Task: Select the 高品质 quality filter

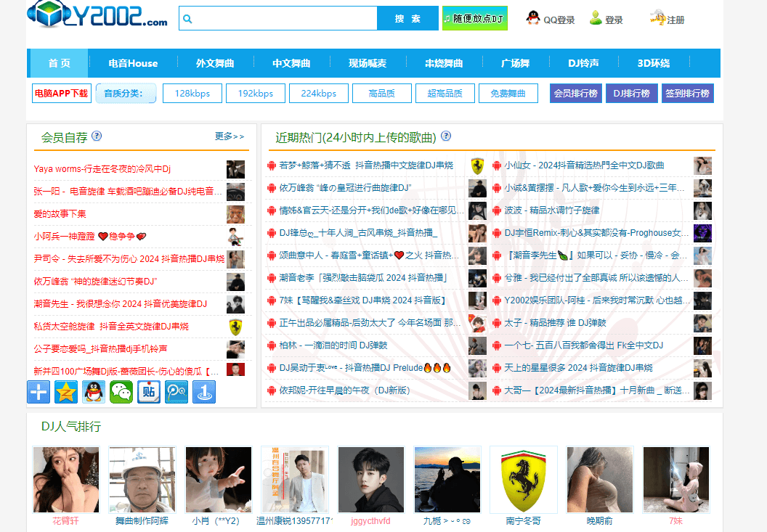Action: click(381, 94)
